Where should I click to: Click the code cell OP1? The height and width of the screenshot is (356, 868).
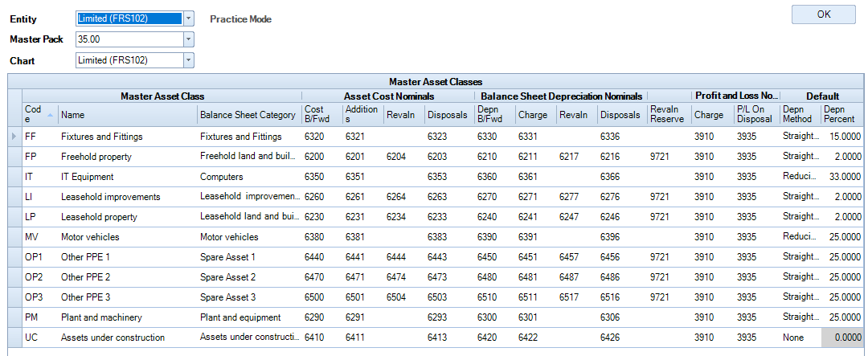click(x=40, y=257)
